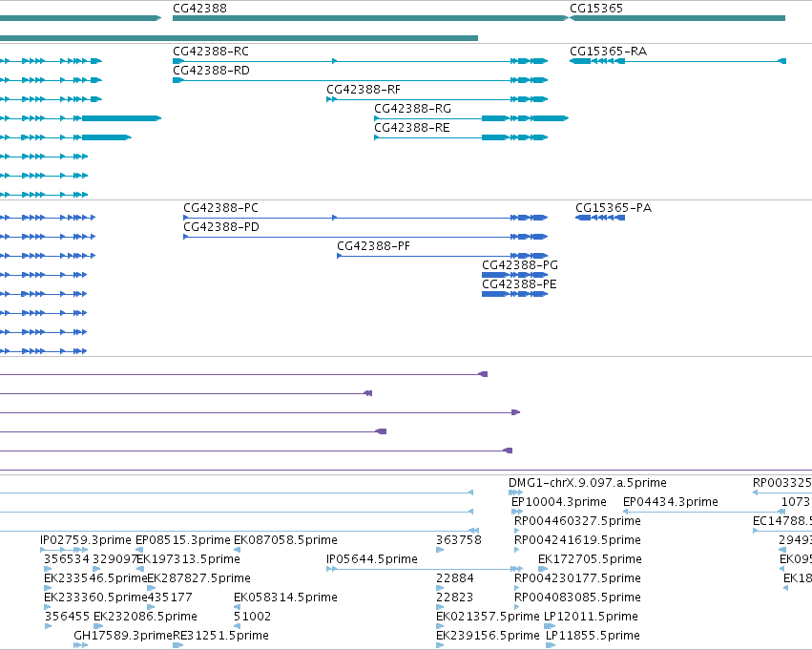Viewport: 812px width, 650px height.
Task: Open the EK233360.5prime feature
Action: tap(95, 598)
